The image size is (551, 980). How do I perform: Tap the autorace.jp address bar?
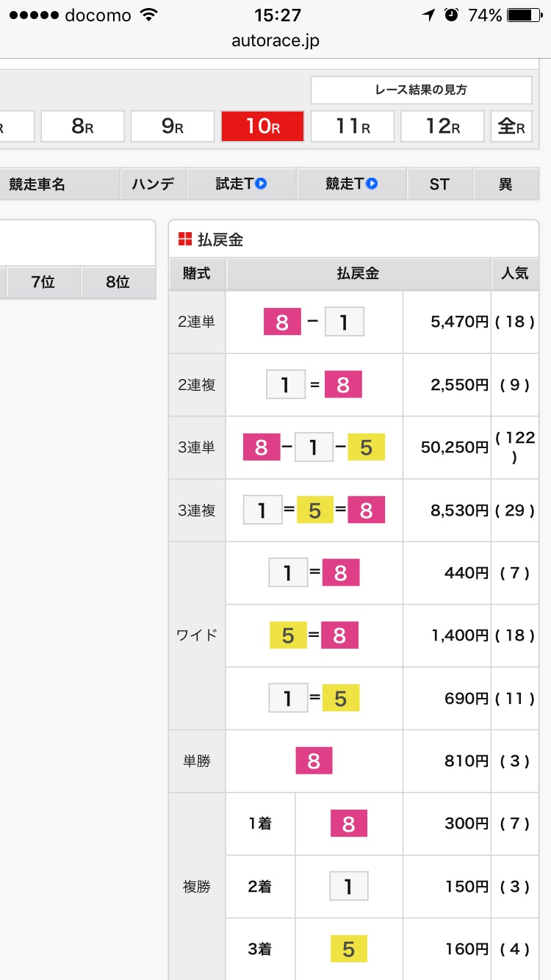coord(275,41)
